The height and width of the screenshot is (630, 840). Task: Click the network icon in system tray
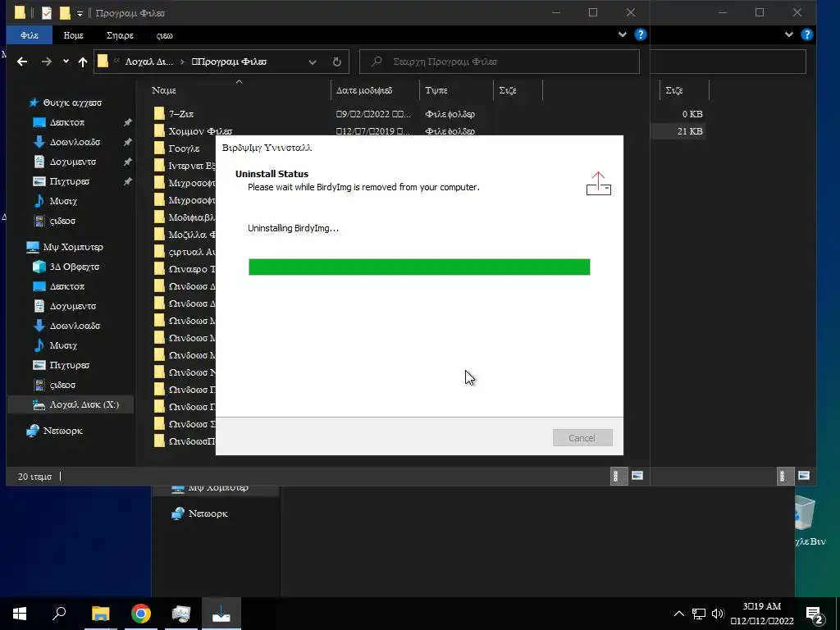pos(699,614)
